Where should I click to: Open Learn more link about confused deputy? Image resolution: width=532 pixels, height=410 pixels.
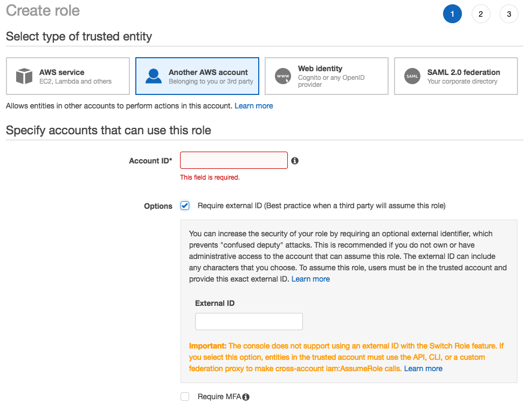coord(310,279)
